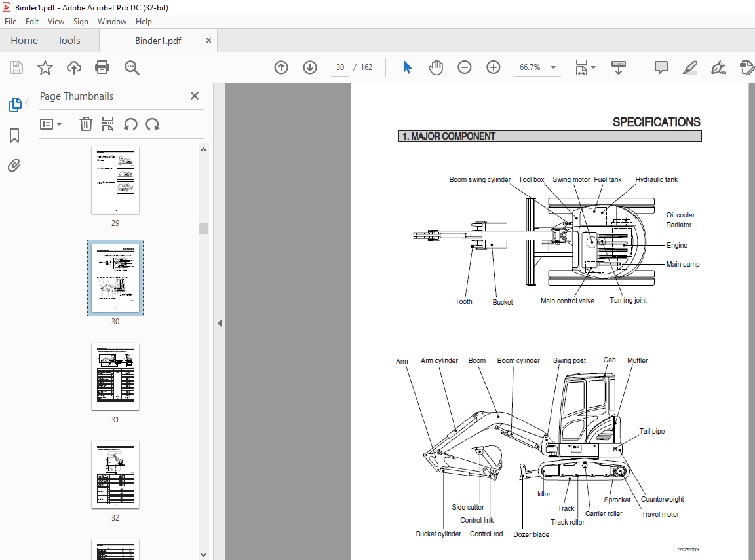Viewport: 755px width, 560px height.
Task: Click the "Counterweight" diagram label
Action: 662,499
